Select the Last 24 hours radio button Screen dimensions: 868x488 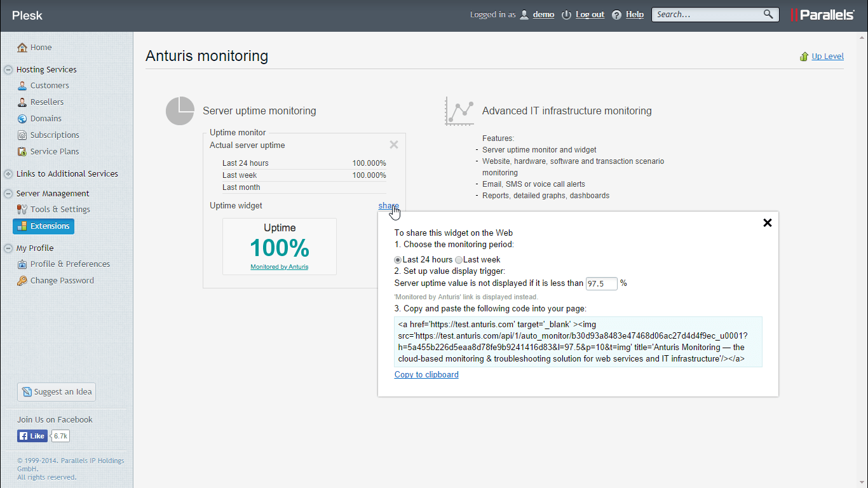[398, 260]
